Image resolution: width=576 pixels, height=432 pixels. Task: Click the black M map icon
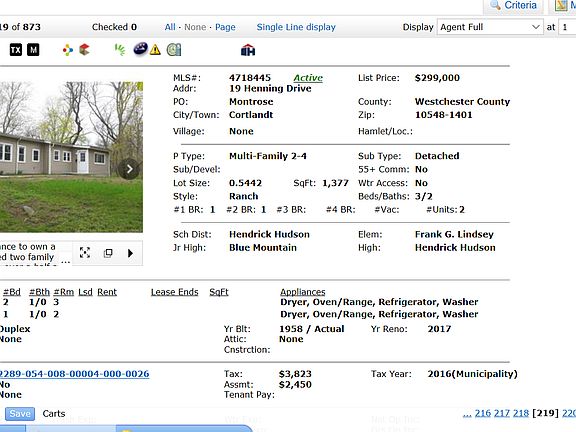(33, 50)
